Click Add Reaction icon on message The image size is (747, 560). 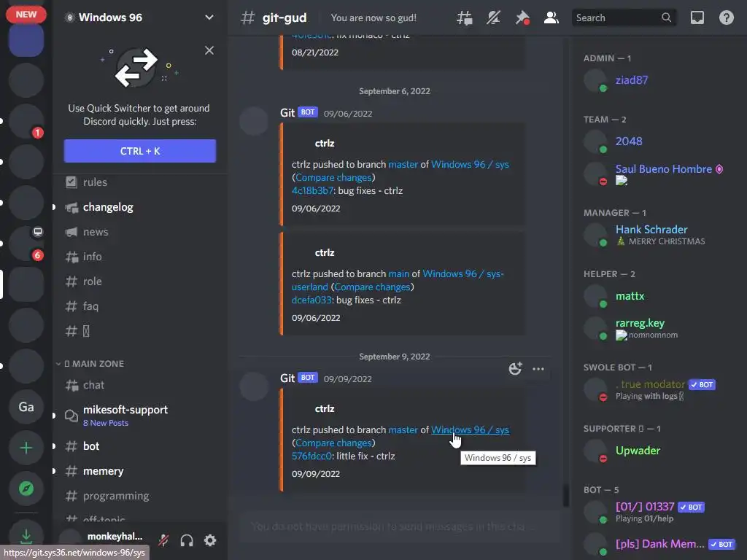pos(516,368)
